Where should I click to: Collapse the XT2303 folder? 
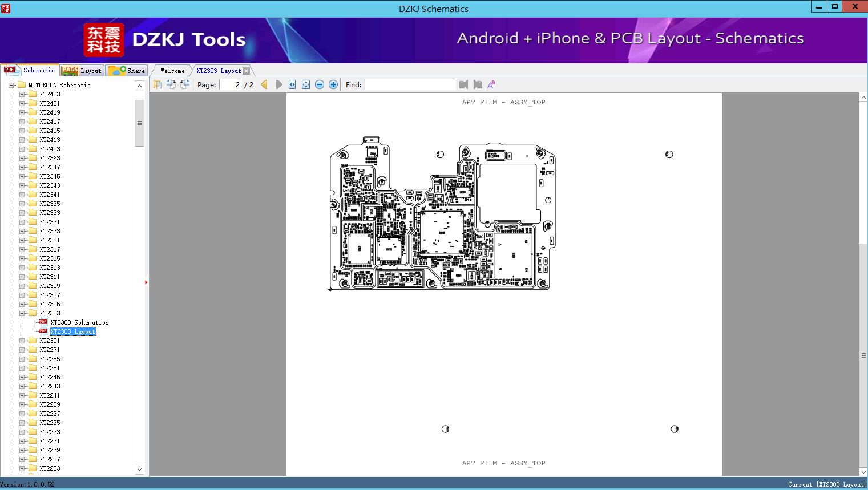pyautogui.click(x=22, y=313)
